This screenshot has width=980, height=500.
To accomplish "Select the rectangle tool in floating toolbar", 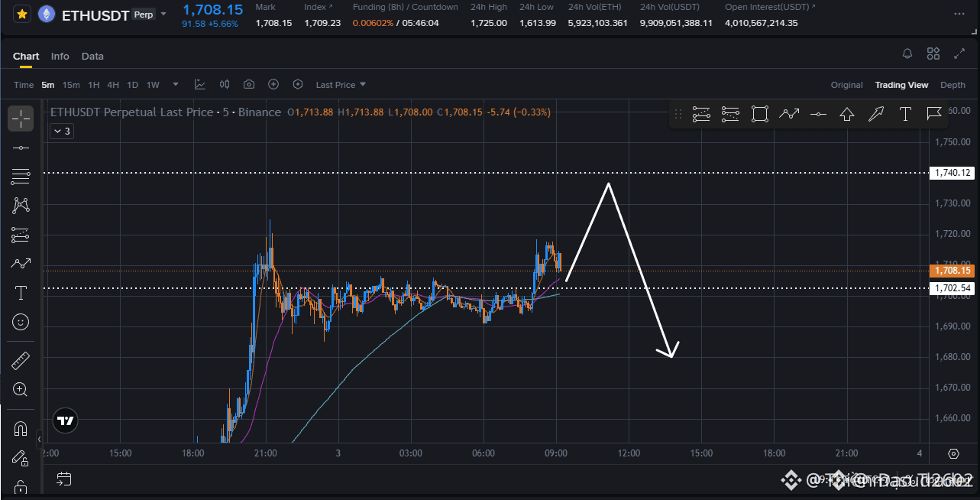I will [759, 115].
